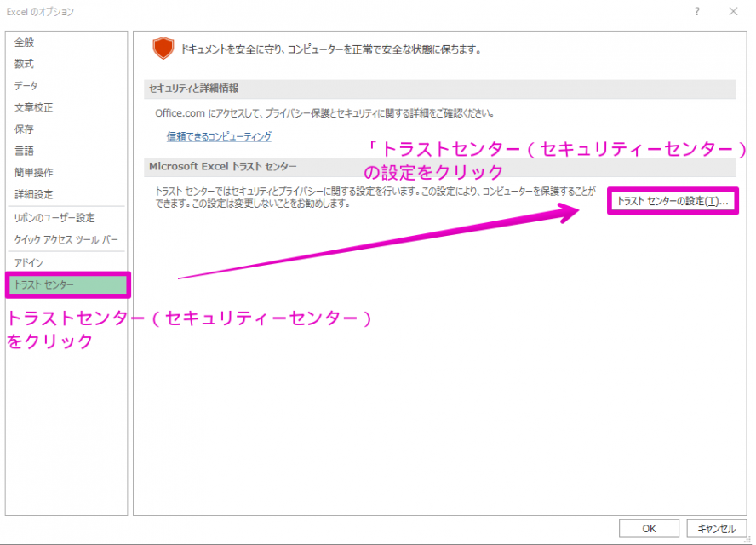756x545 pixels.
Task: Click the Excel のオプション title text
Action: coord(40,12)
